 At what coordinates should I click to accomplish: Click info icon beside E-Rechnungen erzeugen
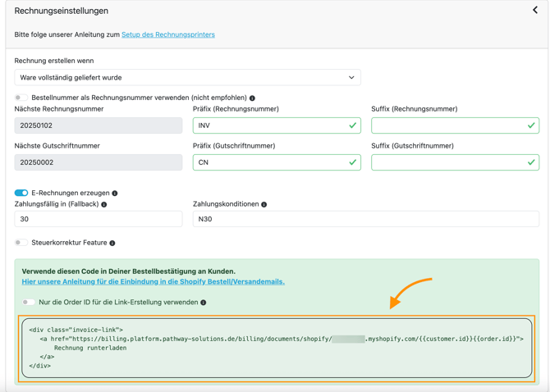click(115, 194)
